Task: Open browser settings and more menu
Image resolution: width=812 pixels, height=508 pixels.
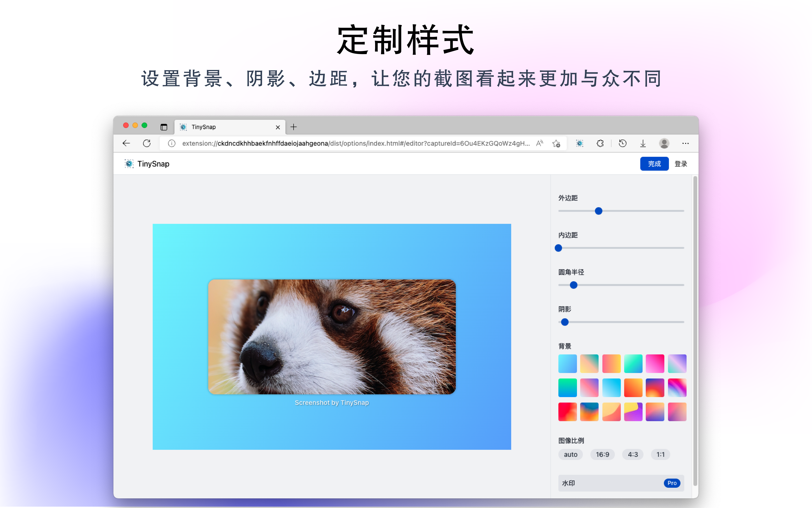Action: (685, 144)
